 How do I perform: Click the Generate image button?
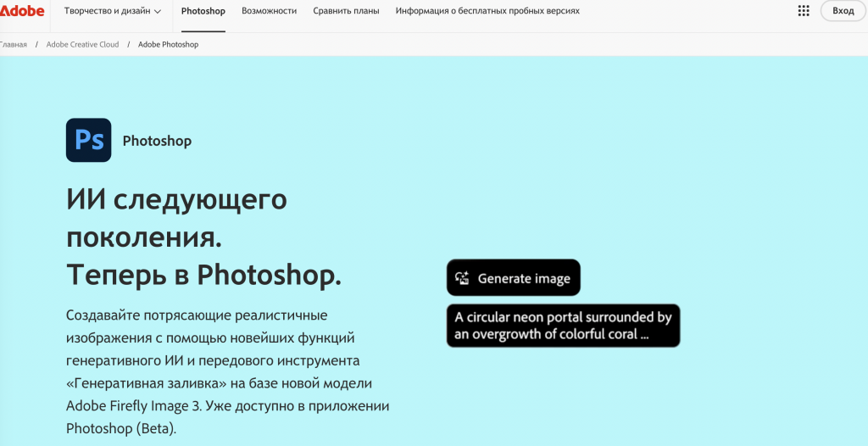514,277
